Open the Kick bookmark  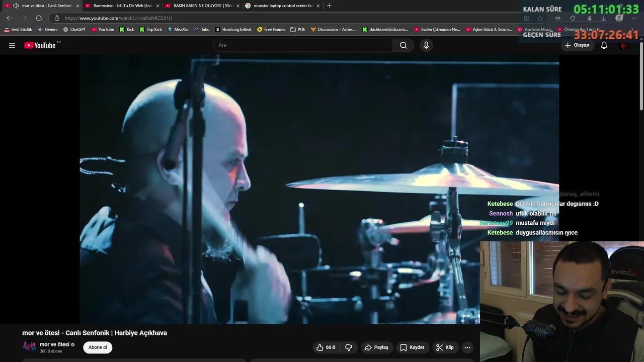click(x=127, y=30)
